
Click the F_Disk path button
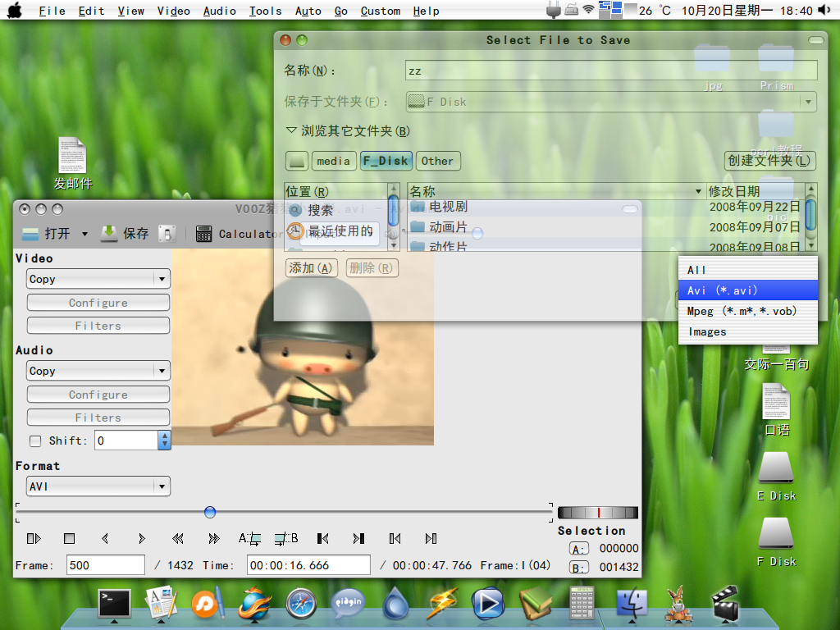point(386,161)
